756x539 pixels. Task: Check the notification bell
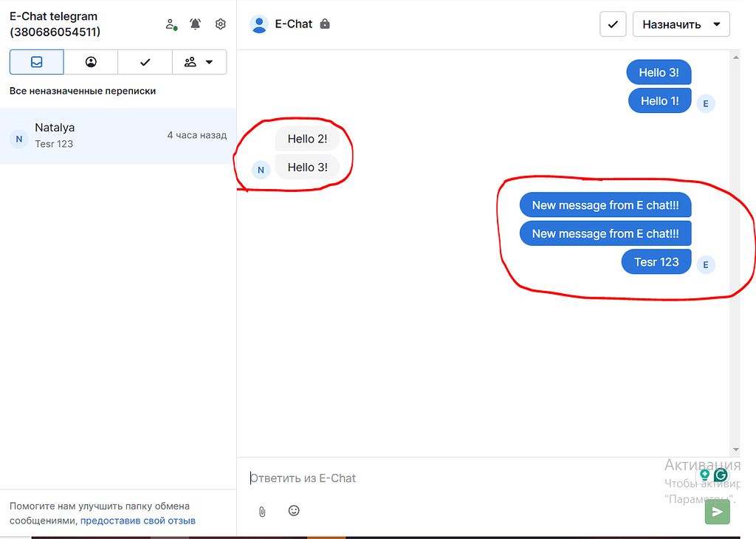[x=194, y=24]
